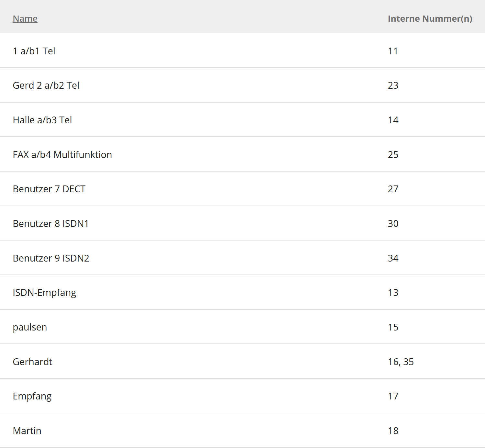Screen dimensions: 485x448
Task: Sort the table by the Name column
Action: 25,19
